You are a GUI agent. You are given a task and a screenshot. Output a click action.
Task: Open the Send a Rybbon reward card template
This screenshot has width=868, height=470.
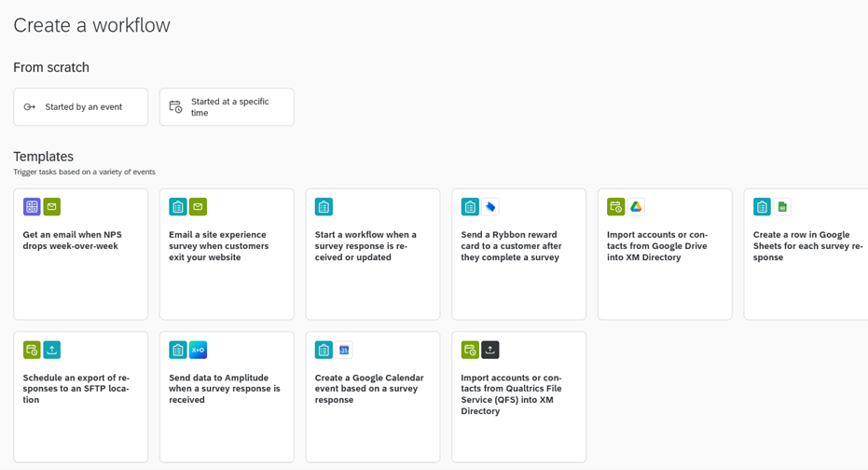coord(518,255)
